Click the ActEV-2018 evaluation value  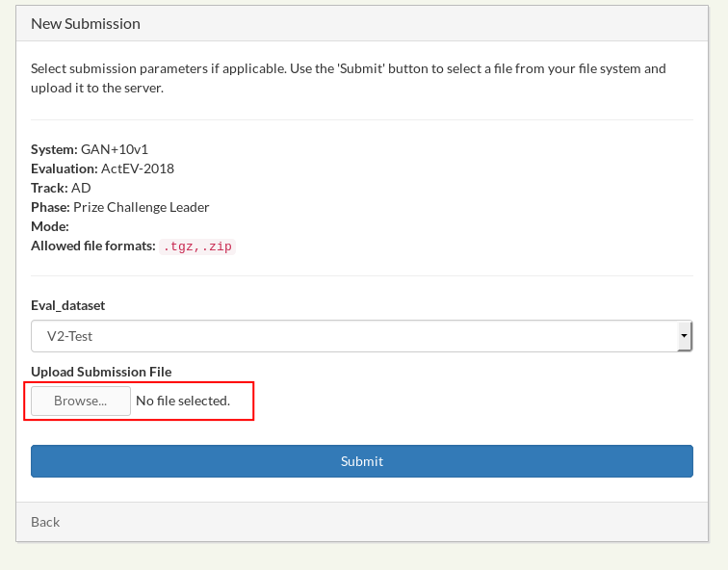point(138,168)
